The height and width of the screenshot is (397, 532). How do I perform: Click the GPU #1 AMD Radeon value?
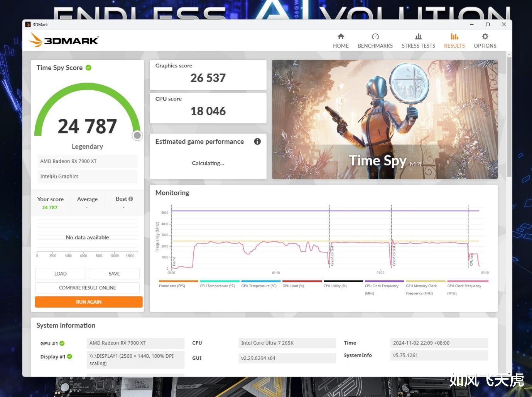[x=135, y=343]
